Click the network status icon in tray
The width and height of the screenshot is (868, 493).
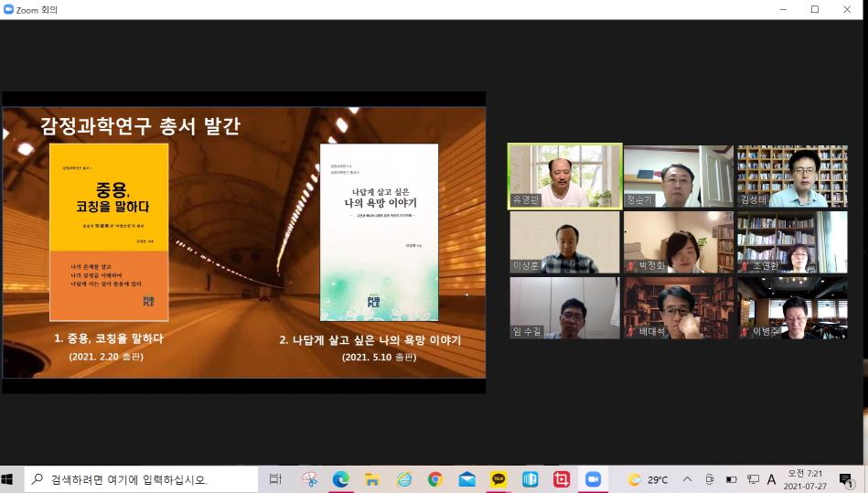point(752,479)
